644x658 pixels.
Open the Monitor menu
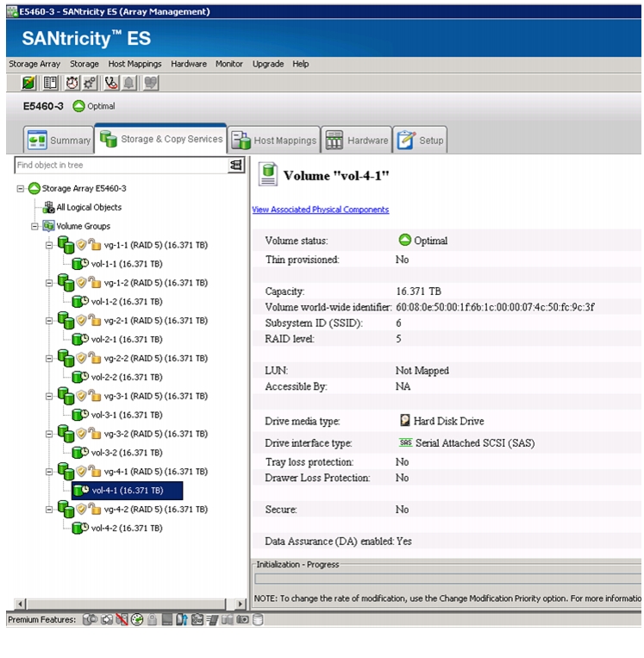tap(229, 64)
